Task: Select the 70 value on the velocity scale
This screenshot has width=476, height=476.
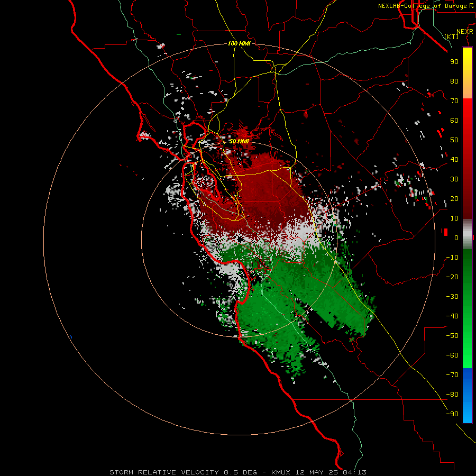Action: pyautogui.click(x=454, y=101)
